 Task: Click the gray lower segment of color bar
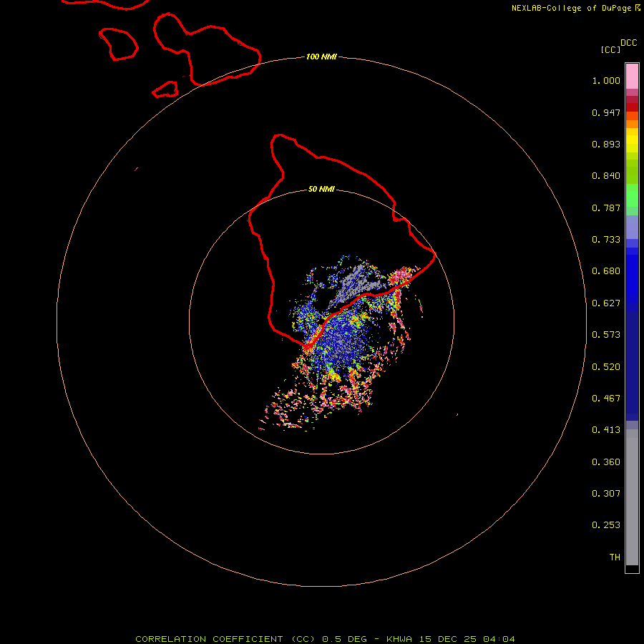pos(632,497)
